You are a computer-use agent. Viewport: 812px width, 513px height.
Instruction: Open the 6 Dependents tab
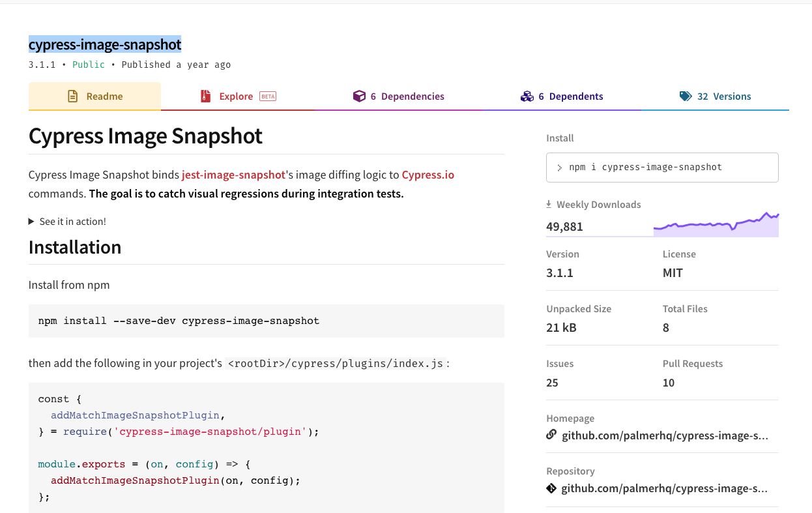tap(562, 96)
